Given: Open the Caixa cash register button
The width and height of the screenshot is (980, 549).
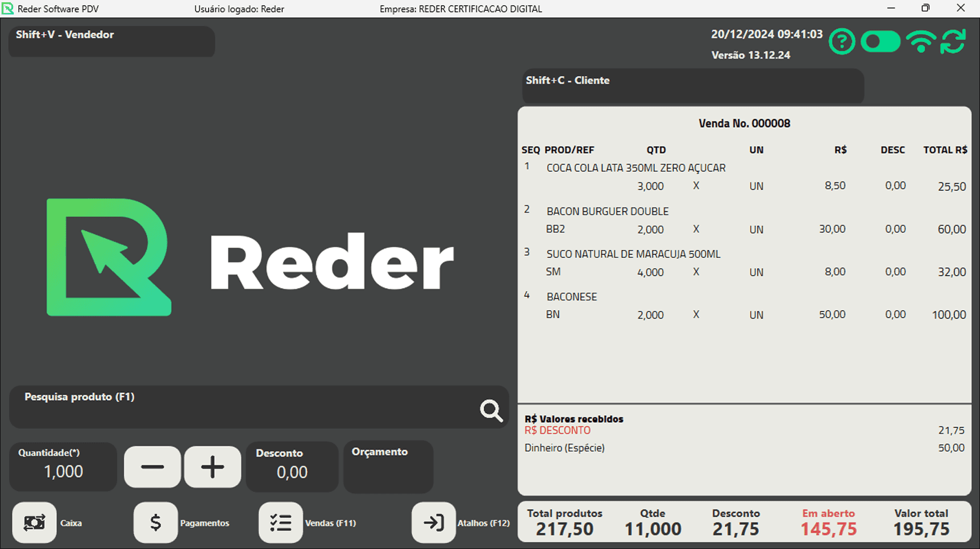Looking at the screenshot, I should click(x=35, y=522).
